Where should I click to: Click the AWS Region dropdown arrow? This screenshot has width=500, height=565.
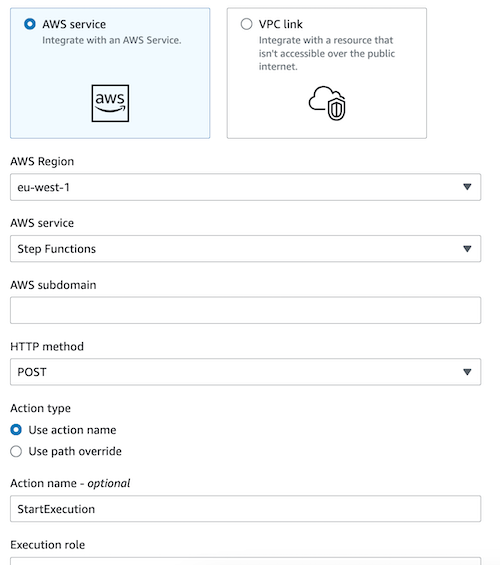467,187
